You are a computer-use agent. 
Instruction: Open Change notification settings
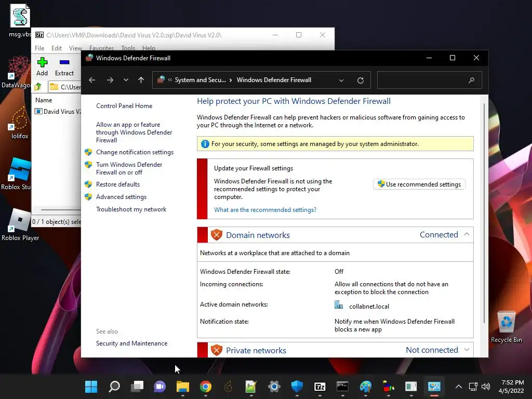135,152
